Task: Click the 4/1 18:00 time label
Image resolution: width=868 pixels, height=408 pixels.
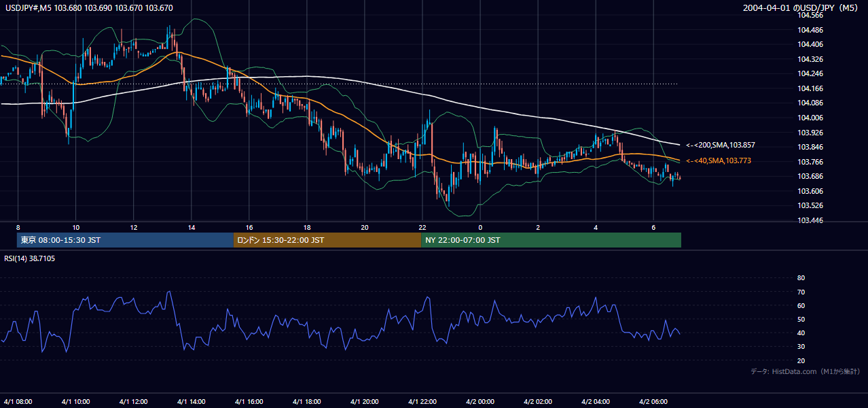Action: click(x=307, y=402)
